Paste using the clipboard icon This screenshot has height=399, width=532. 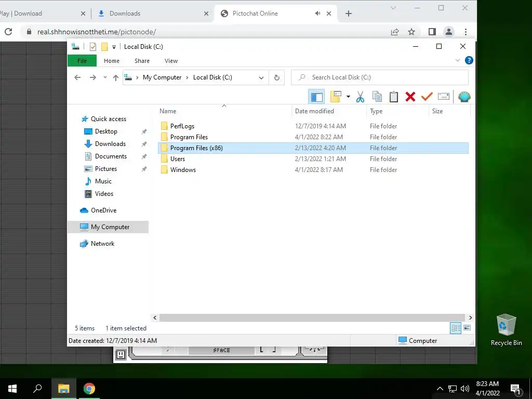394,97
